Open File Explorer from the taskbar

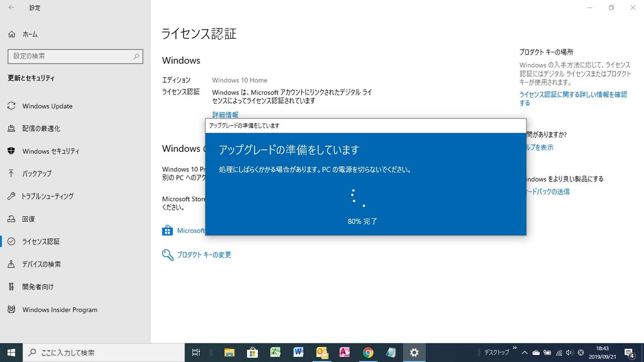(x=229, y=352)
